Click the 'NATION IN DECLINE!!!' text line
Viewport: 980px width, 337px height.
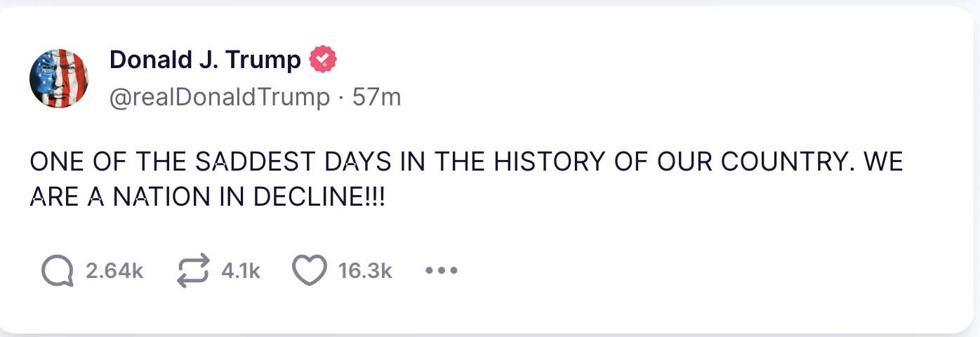point(249,197)
